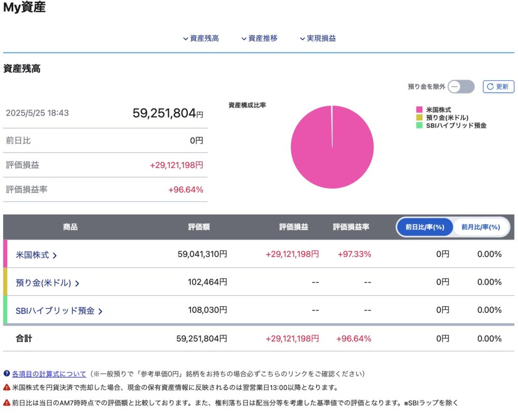Click the arrow icon next to 預り金(米ドル)
The height and width of the screenshot is (420, 518).
(x=77, y=283)
